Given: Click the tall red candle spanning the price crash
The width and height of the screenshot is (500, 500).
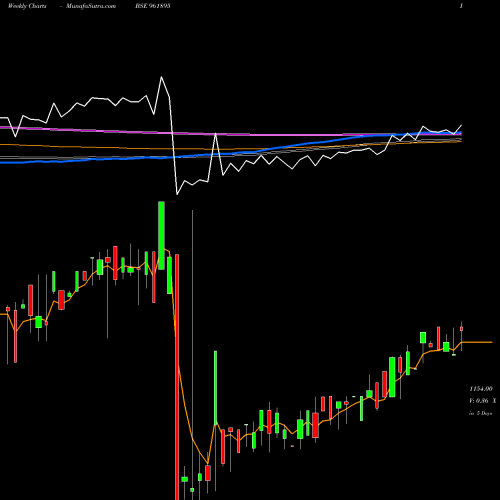Looking at the screenshot, I should pyautogui.click(x=177, y=377).
